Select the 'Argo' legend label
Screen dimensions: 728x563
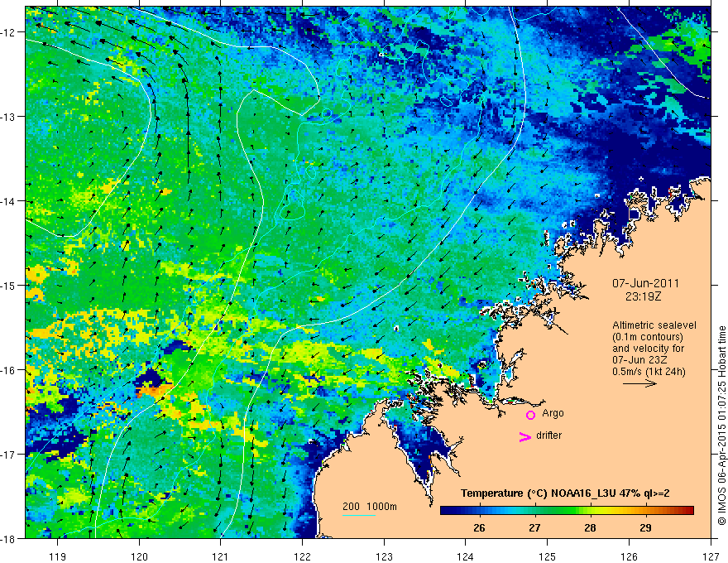(x=553, y=413)
